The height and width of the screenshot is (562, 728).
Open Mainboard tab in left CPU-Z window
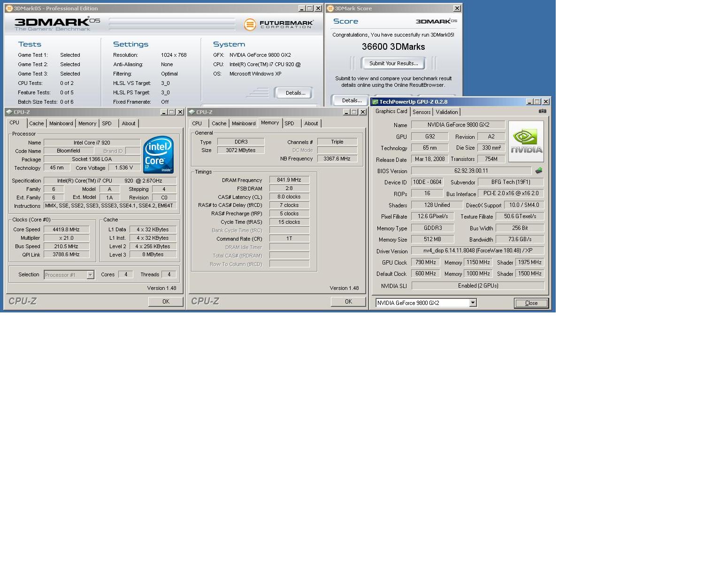pos(61,123)
